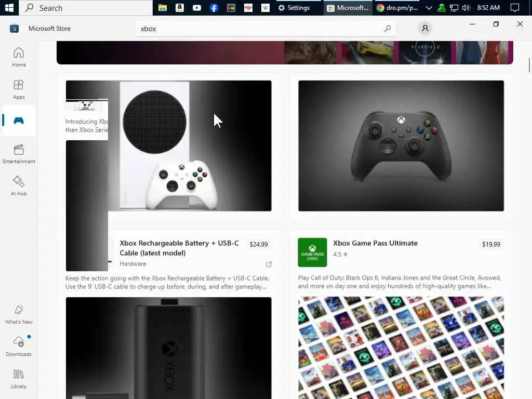Click the $19.99 price for Game Pass Ultimate
Image resolution: width=532 pixels, height=399 pixels.
coord(491,244)
